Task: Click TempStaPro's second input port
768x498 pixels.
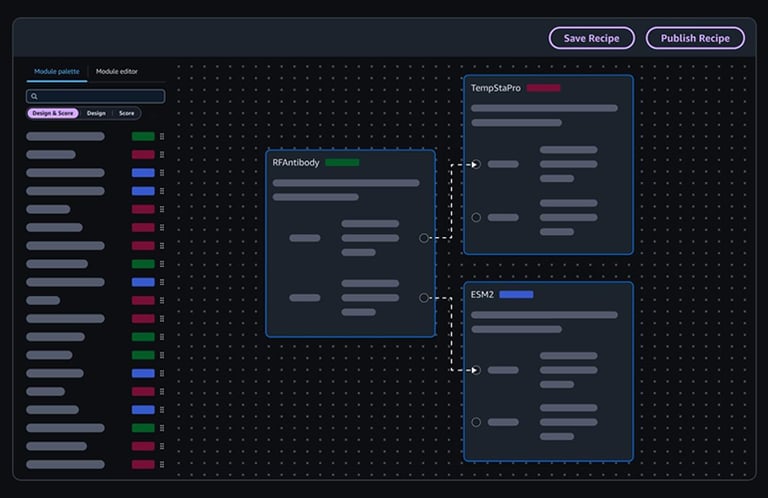Action: 476,217
